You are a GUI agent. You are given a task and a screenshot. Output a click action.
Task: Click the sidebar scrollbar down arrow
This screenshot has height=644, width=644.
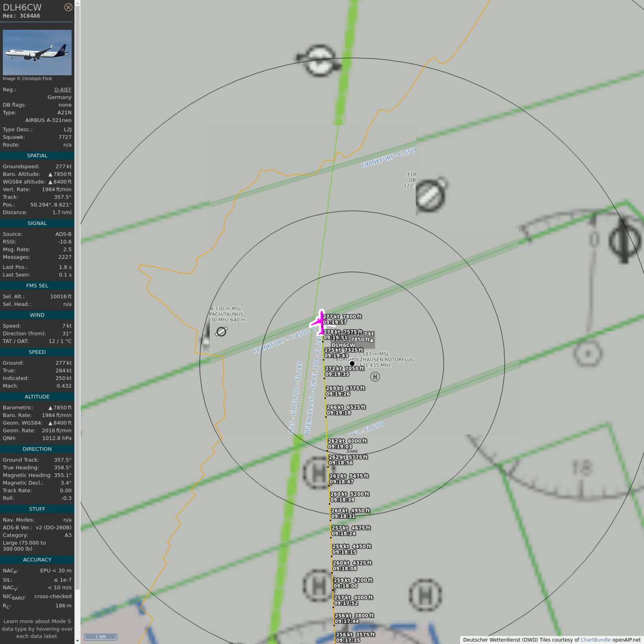pos(77,640)
